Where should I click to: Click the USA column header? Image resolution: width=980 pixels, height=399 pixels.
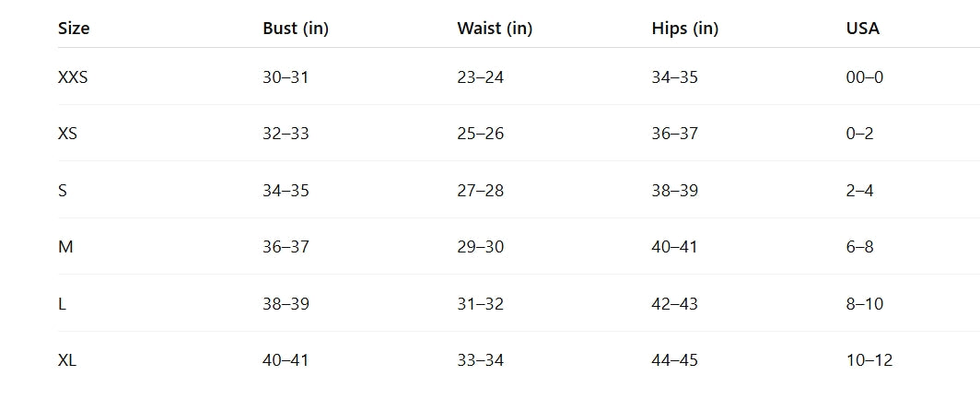pos(862,29)
